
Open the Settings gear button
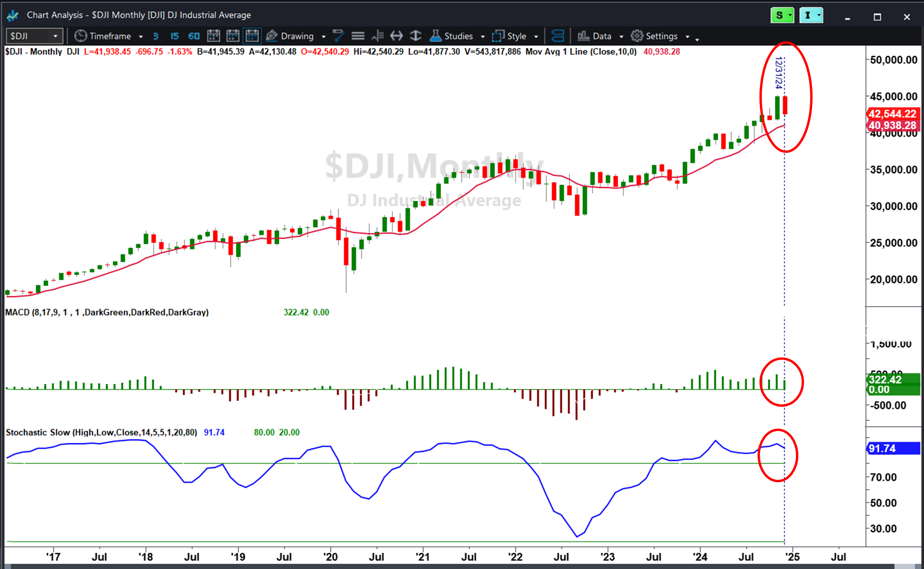(660, 36)
